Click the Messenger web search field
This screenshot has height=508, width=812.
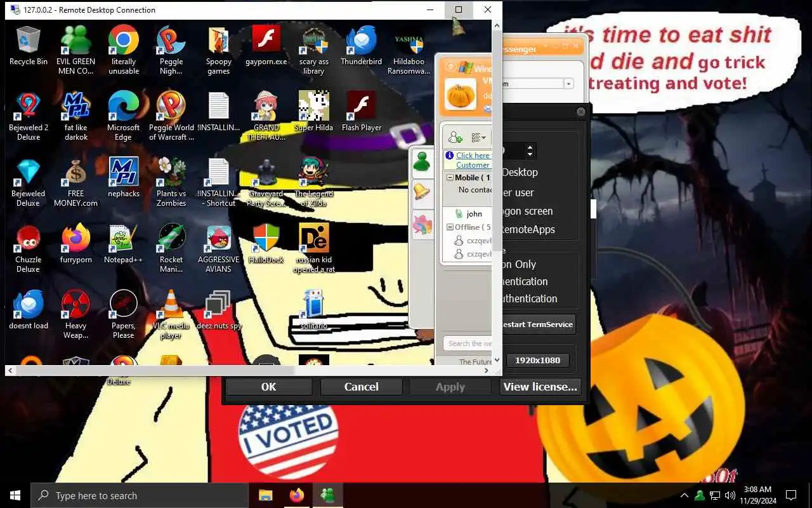[x=468, y=344]
